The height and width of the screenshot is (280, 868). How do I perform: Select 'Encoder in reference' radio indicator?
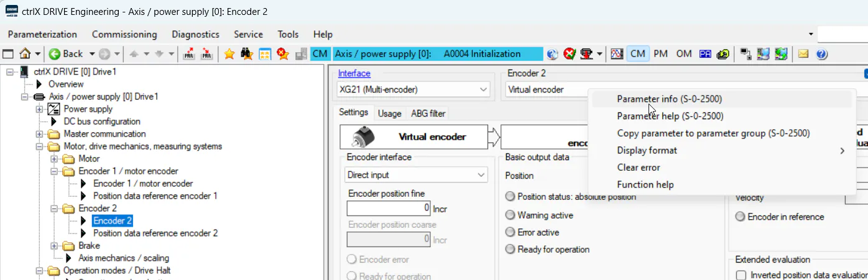[x=741, y=217]
